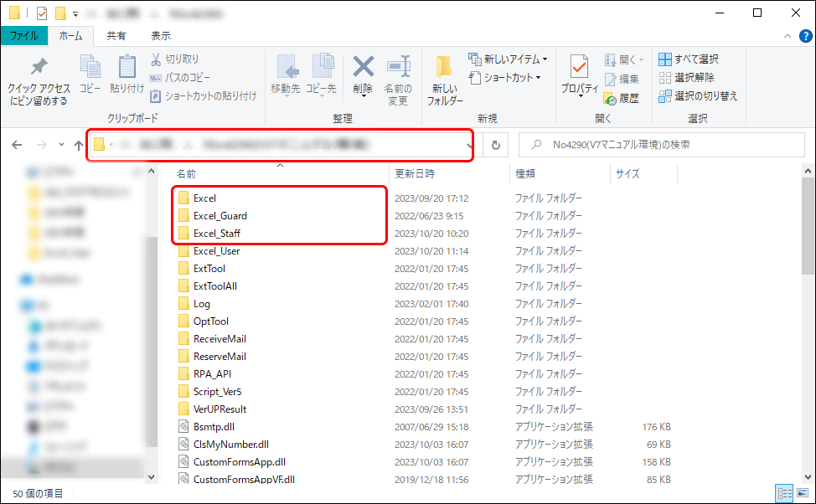
Task: Open the File (ファイル) tab
Action: (x=24, y=36)
